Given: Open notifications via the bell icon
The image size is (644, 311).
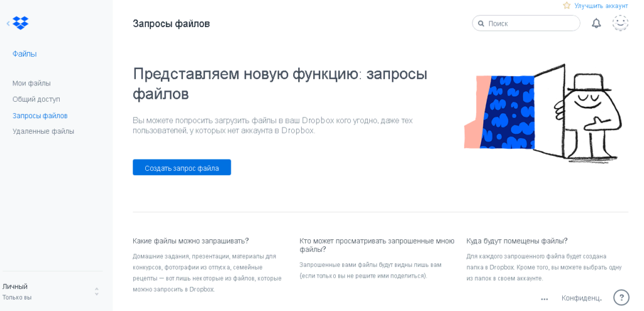Looking at the screenshot, I should (596, 23).
